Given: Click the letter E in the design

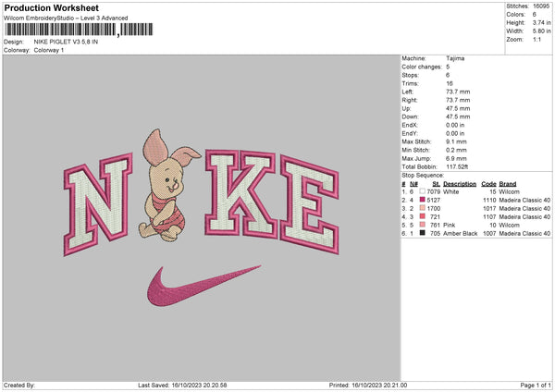Looking at the screenshot, I should click(x=309, y=204).
